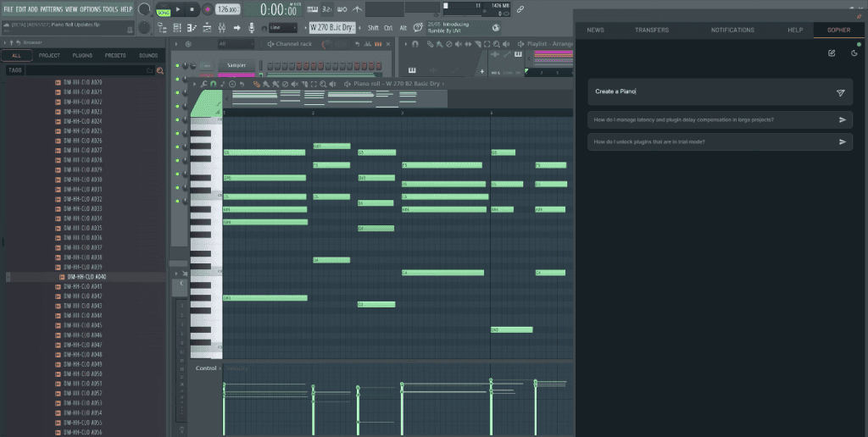Select the Piano roll mute tool
Image resolution: width=868 pixels, height=437 pixels.
[294, 84]
